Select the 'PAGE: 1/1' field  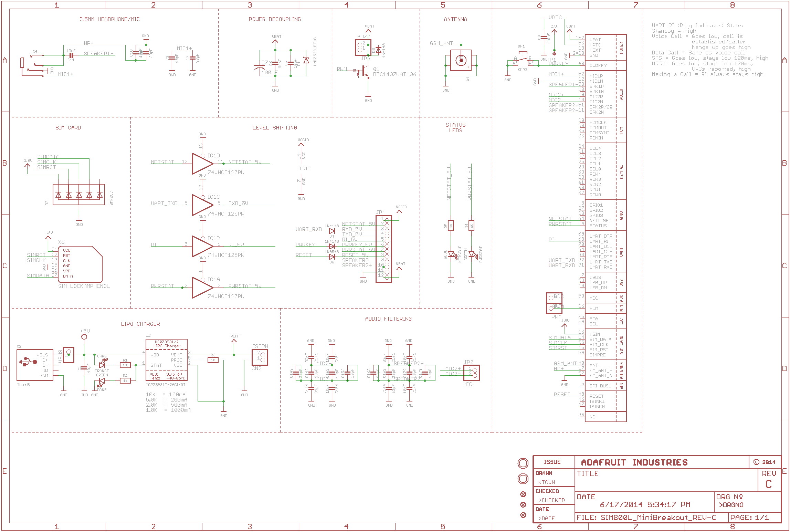point(749,518)
